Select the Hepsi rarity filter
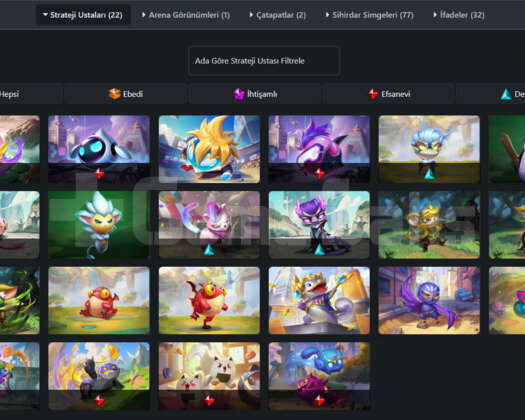The height and width of the screenshot is (420, 525). pos(30,94)
